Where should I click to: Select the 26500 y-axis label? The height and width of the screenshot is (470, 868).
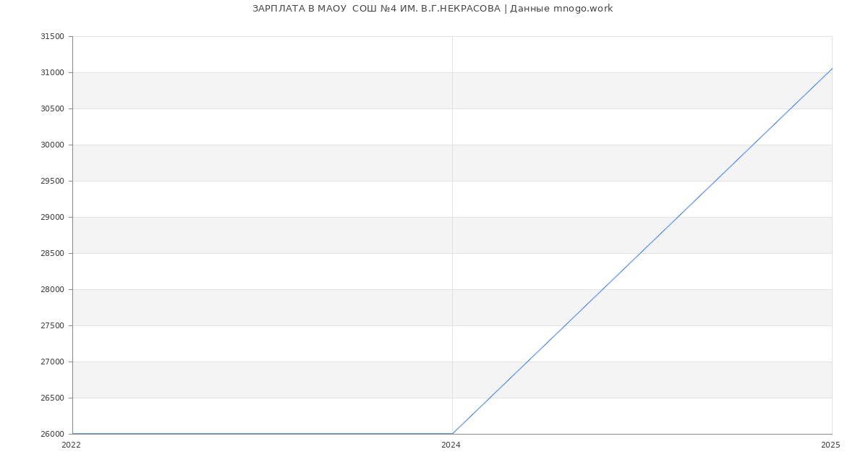click(52, 398)
